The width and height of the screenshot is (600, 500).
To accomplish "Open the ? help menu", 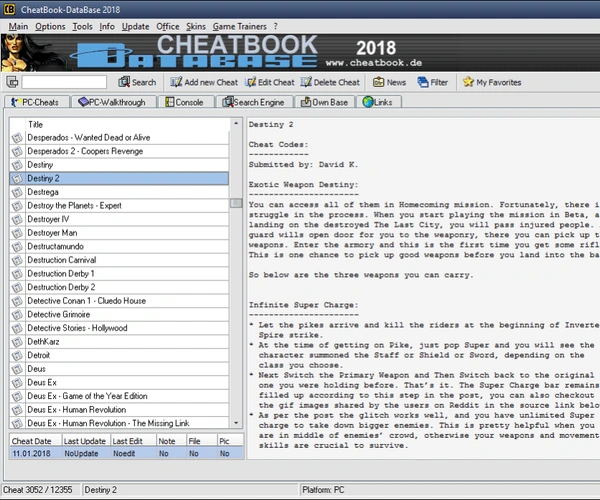I will tap(276, 26).
